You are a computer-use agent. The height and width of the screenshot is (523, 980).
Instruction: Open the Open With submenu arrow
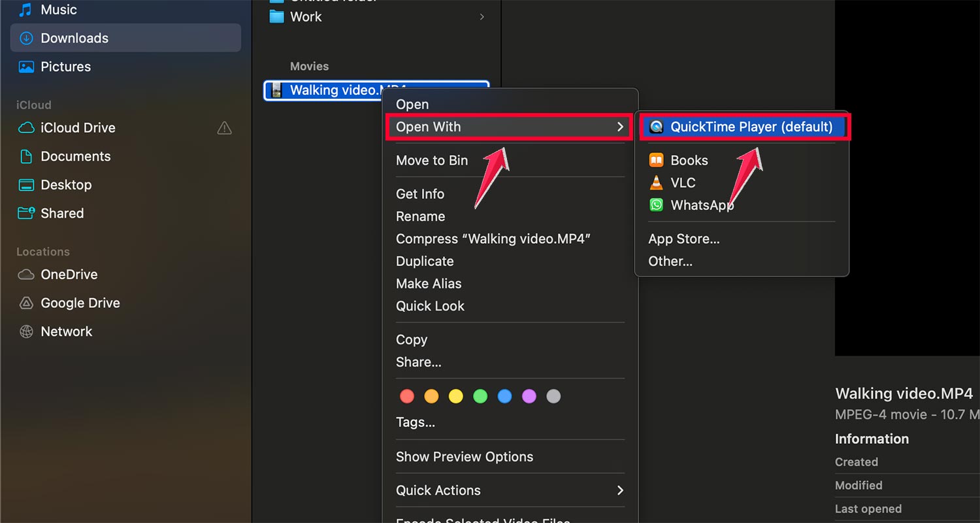click(x=620, y=127)
